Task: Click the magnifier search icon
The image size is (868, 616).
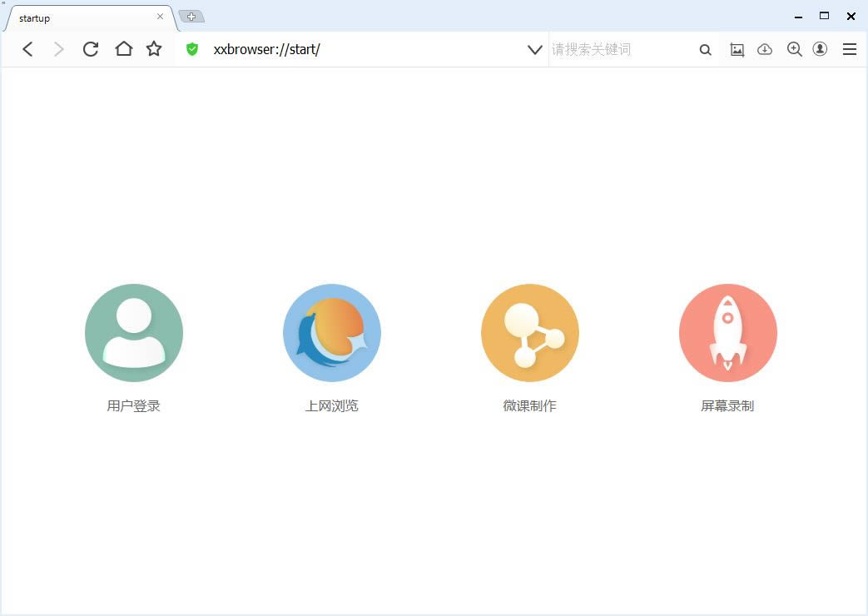Action: (x=705, y=50)
